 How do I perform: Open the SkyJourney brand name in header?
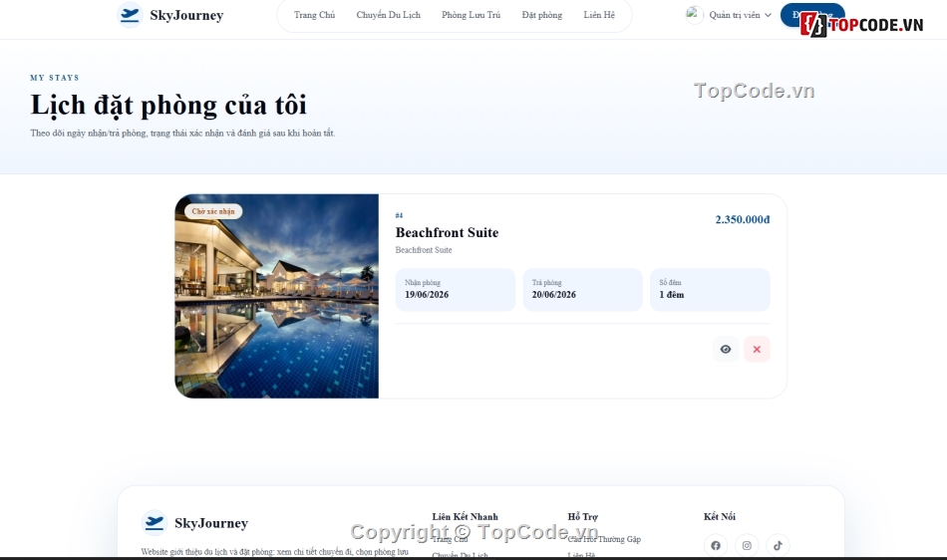click(186, 15)
